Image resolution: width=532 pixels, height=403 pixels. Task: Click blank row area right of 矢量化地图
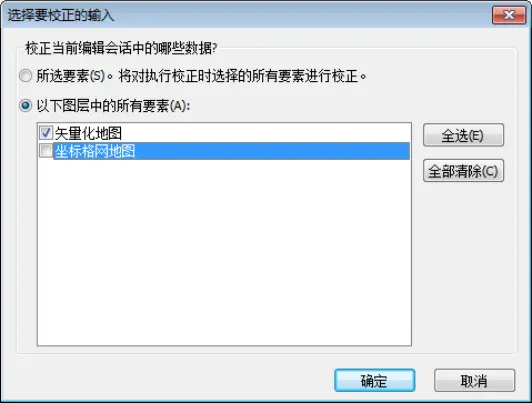click(x=266, y=133)
